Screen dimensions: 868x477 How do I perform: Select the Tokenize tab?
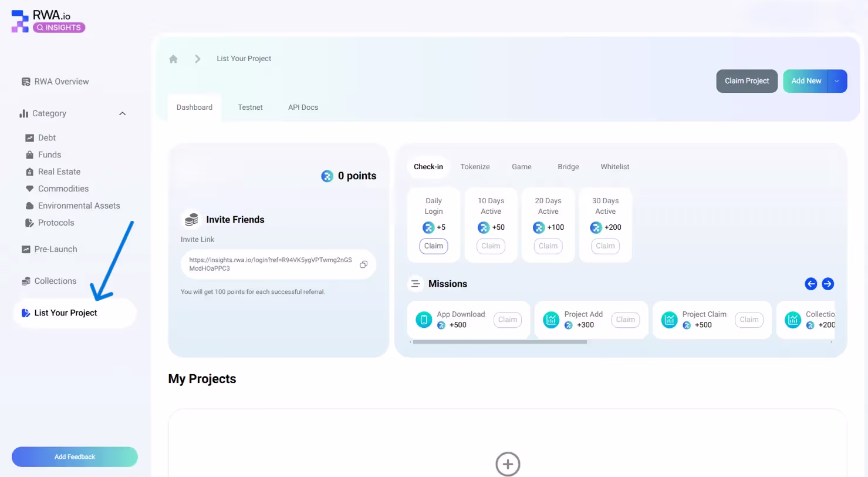point(475,167)
